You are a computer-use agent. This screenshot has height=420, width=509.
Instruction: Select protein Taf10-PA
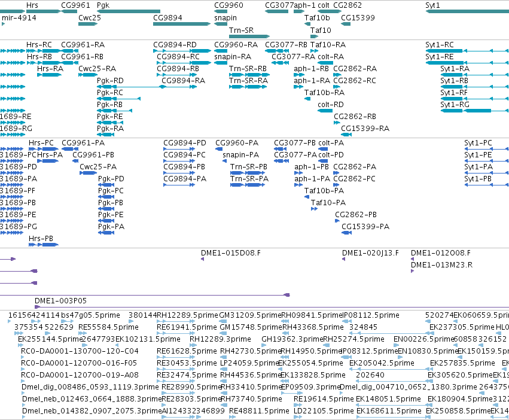(314, 209)
